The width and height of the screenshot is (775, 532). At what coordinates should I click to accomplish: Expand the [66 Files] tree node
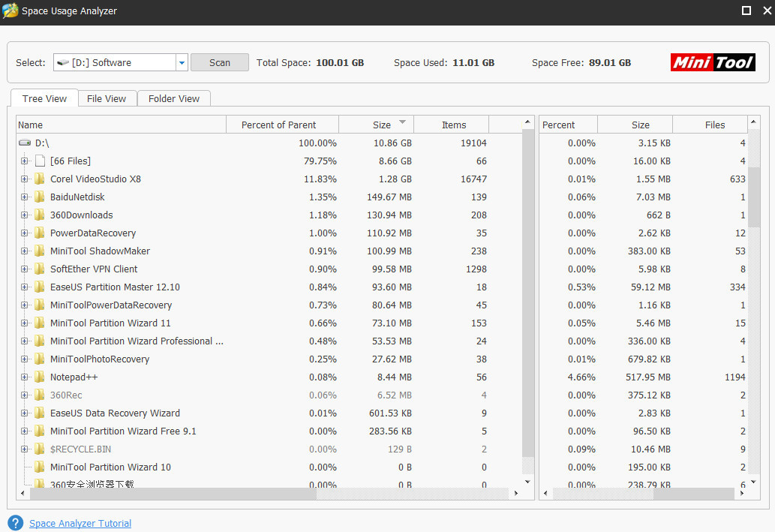coord(24,161)
